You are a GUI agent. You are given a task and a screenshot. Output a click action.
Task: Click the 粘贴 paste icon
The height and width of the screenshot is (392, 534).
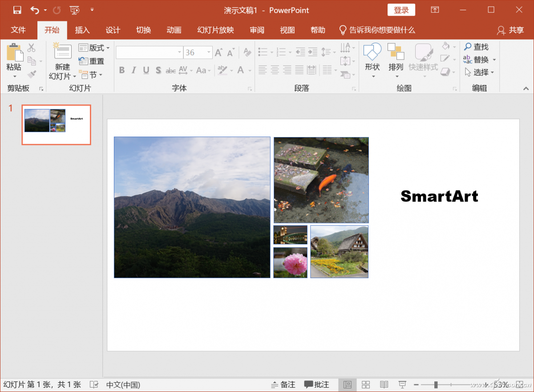pyautogui.click(x=14, y=53)
